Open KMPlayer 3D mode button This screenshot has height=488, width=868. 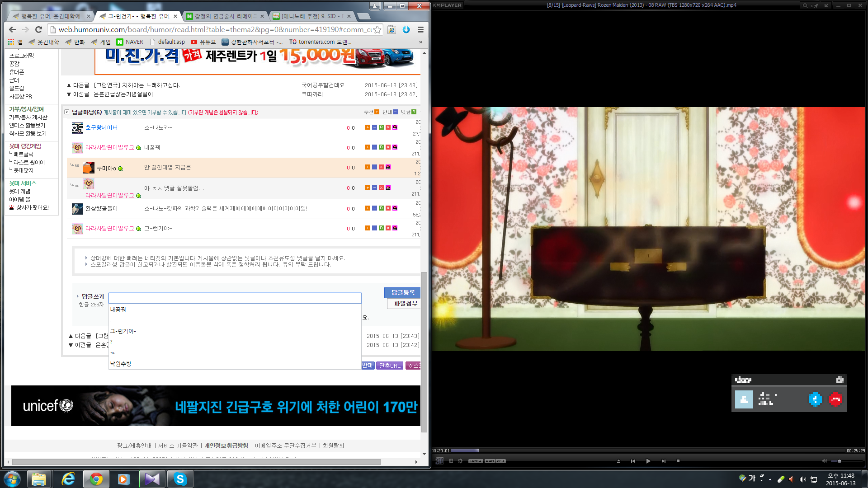439,461
